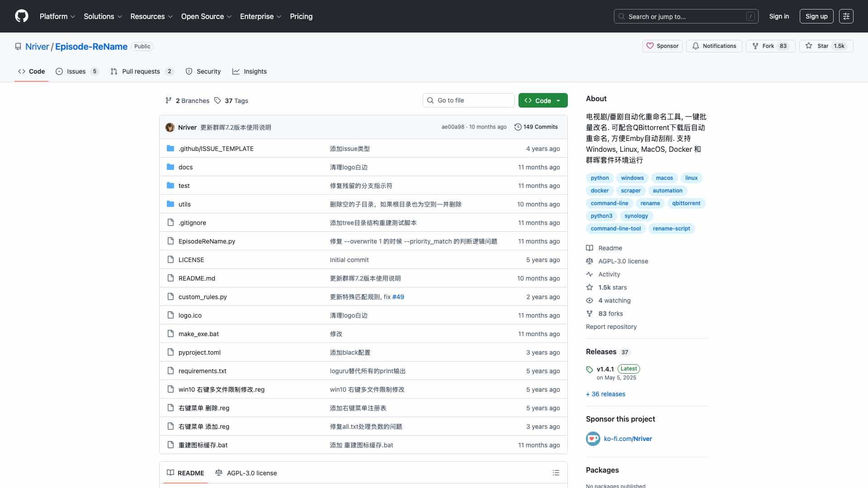Expand the Solutions menu
This screenshot has width=868, height=488.
pos(103,16)
